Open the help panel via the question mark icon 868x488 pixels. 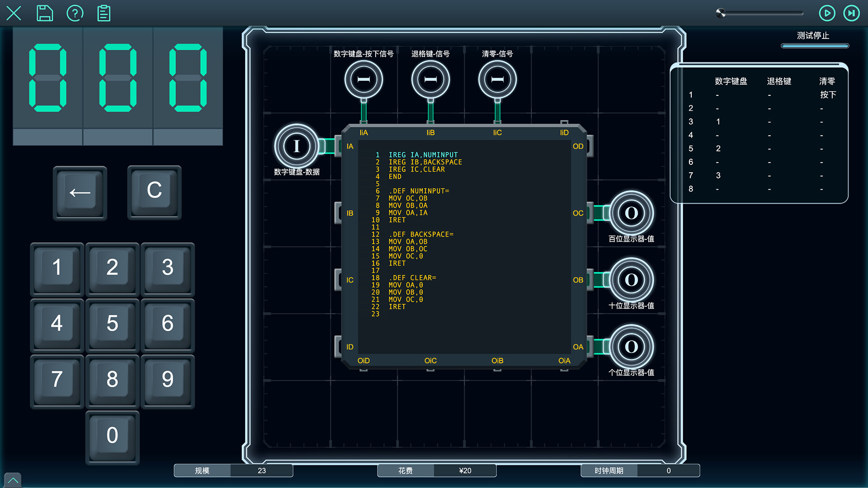coord(75,13)
